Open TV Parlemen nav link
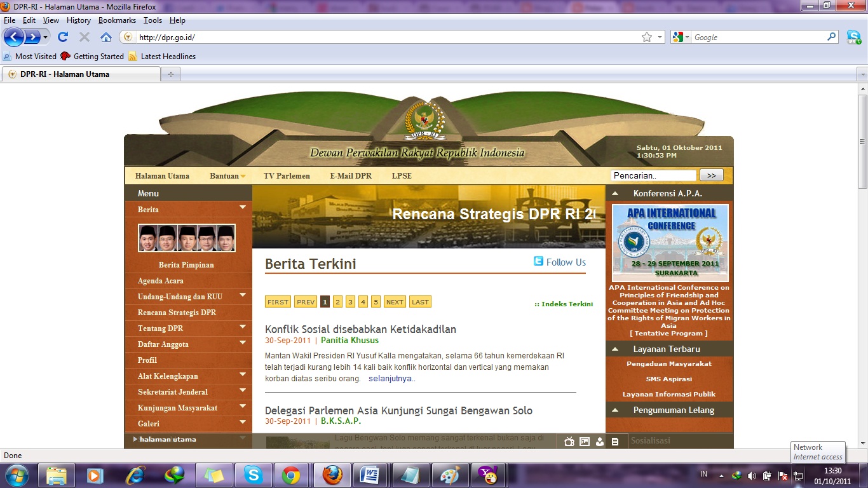This screenshot has width=868, height=488. pos(287,176)
